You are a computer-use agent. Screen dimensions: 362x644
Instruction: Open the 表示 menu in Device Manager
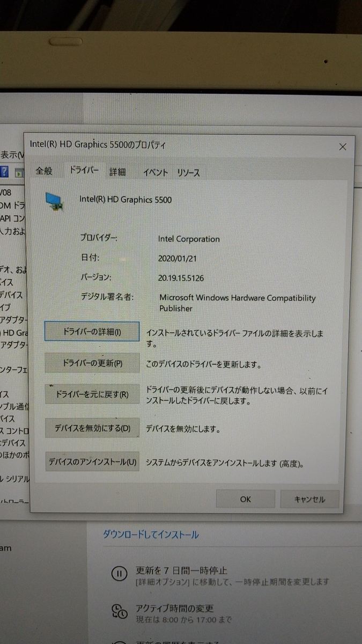click(x=12, y=155)
